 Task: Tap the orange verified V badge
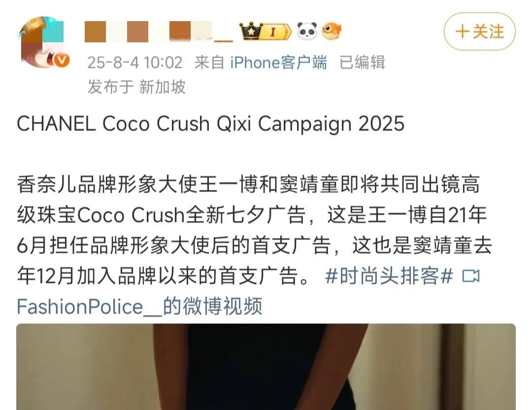pyautogui.click(x=62, y=61)
